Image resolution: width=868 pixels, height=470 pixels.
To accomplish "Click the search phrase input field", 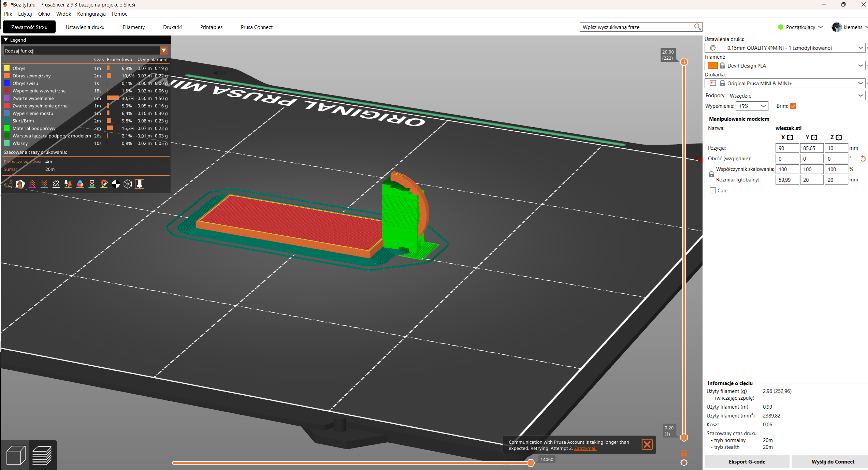I will 637,27.
